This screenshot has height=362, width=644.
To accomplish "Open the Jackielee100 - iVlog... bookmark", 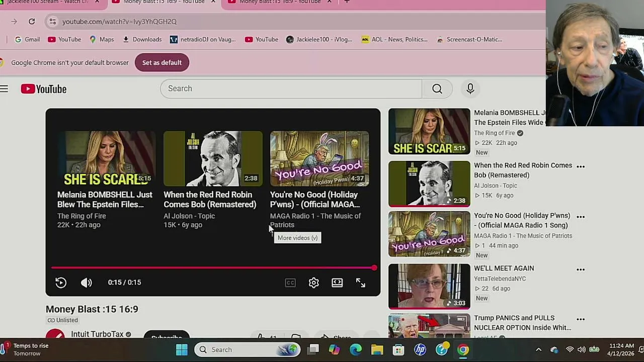I will point(319,39).
